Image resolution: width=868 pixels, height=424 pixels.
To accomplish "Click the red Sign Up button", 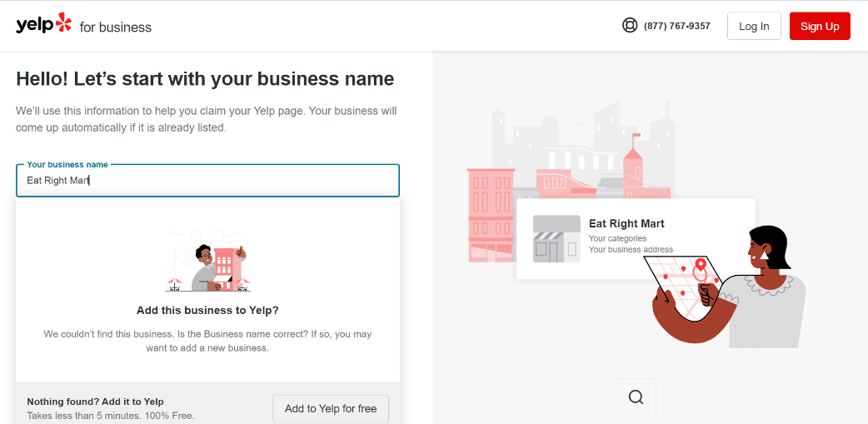I will (820, 26).
